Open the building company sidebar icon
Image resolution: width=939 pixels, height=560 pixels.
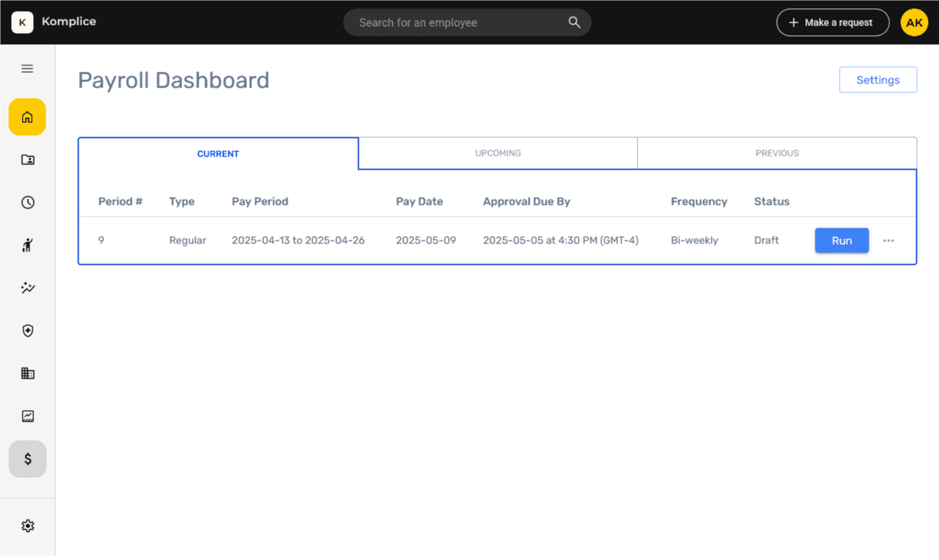(27, 374)
